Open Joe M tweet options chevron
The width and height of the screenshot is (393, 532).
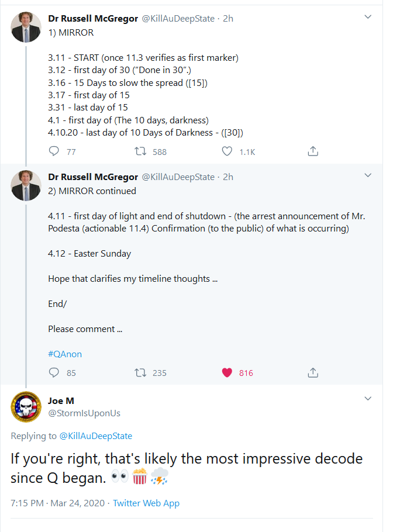point(368,399)
